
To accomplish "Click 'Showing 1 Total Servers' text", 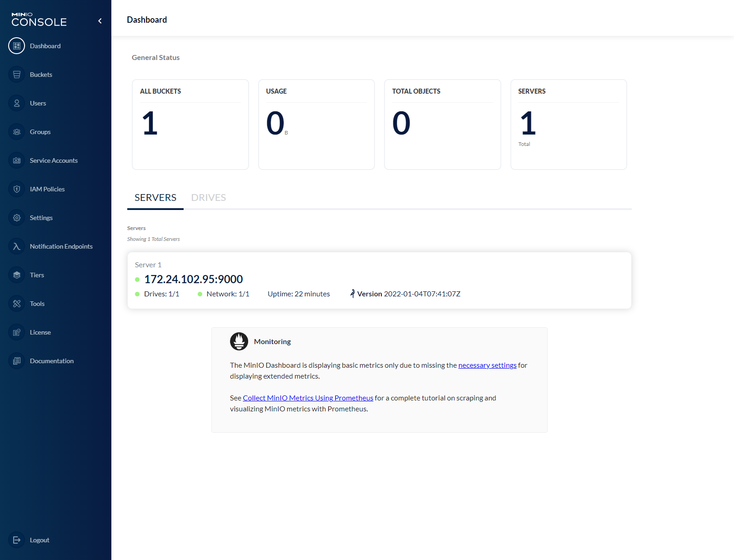I will (154, 239).
